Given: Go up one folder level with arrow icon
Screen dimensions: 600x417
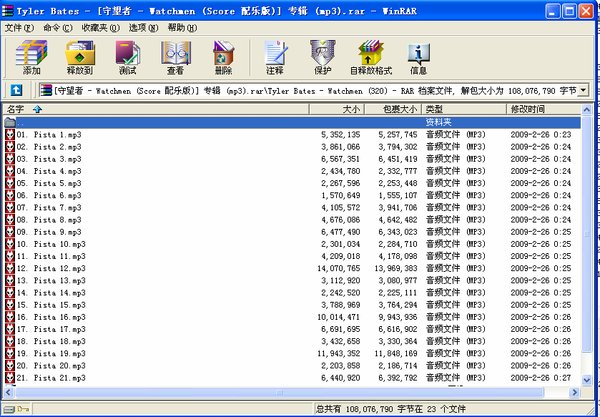Looking at the screenshot, I should (16, 90).
